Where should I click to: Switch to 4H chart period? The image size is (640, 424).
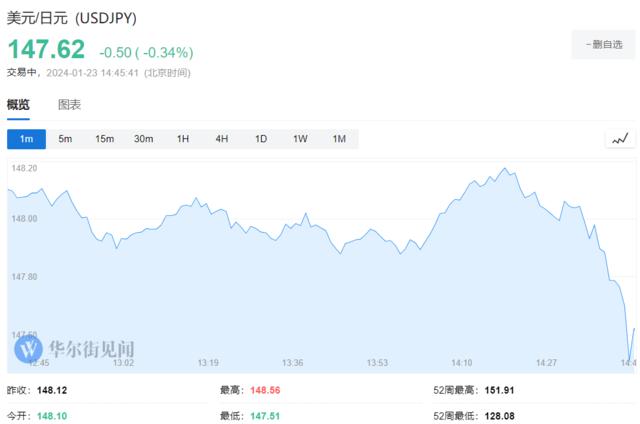(222, 139)
